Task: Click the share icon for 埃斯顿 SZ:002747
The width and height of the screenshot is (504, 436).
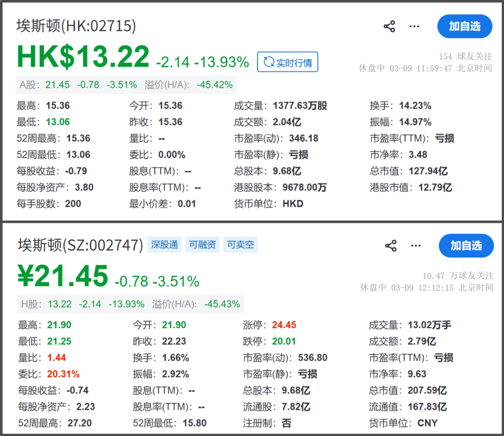Action: [x=391, y=246]
